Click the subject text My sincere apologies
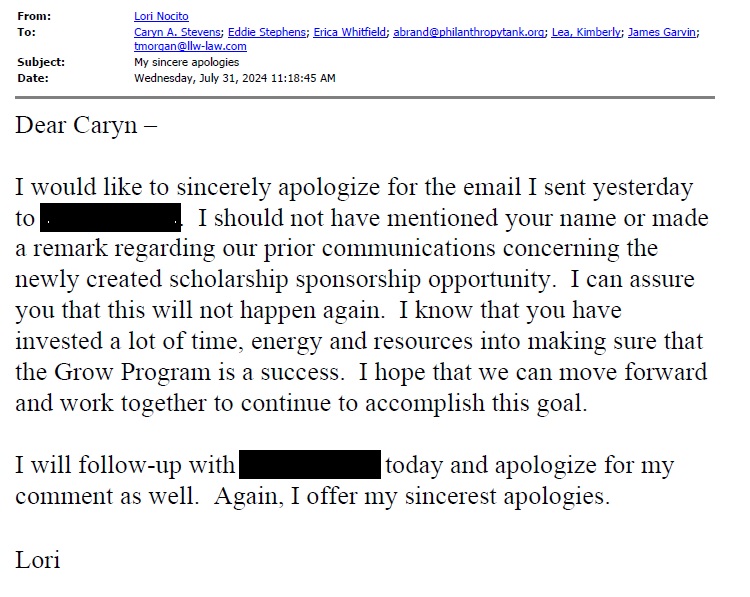This screenshot has width=750, height=597. tap(186, 62)
